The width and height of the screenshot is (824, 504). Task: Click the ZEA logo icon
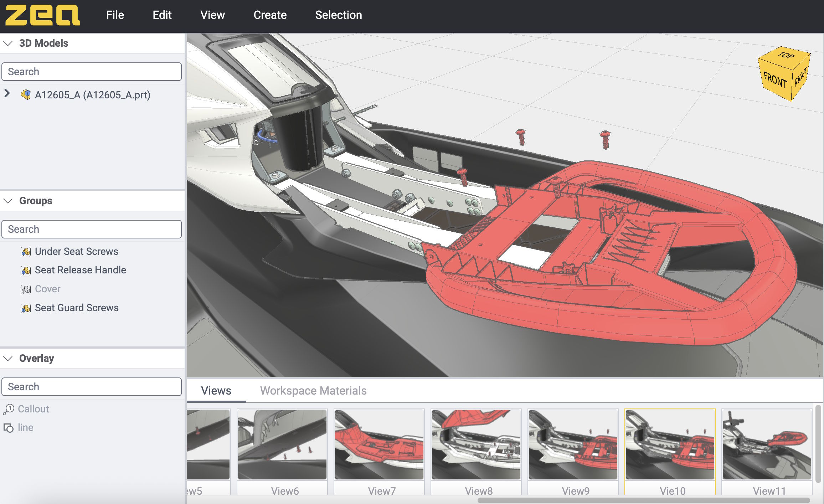pos(42,15)
